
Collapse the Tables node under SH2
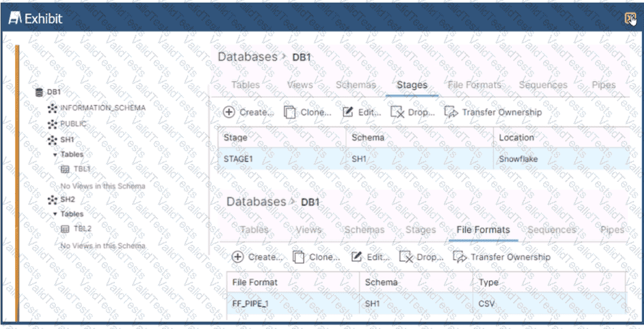click(55, 214)
